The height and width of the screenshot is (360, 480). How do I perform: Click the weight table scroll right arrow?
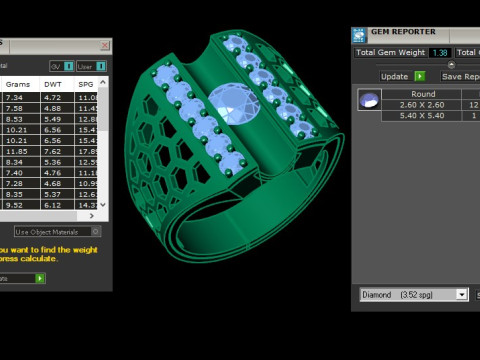(x=92, y=216)
